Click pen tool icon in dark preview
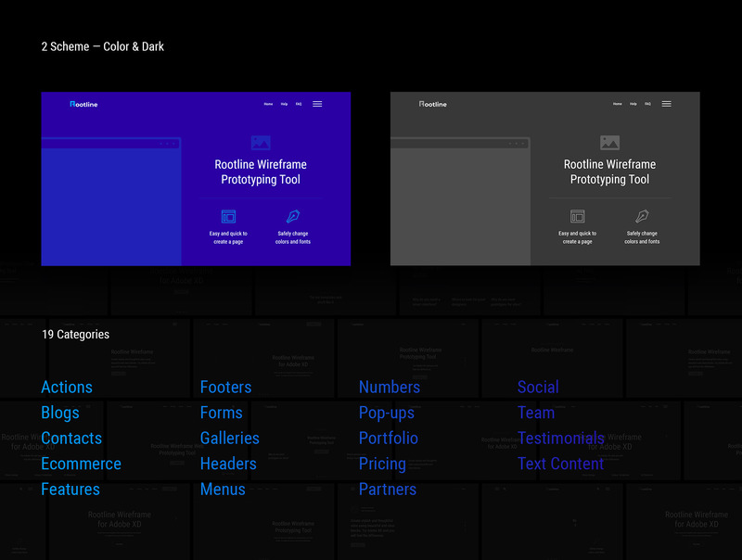742x560 pixels. pyautogui.click(x=642, y=216)
